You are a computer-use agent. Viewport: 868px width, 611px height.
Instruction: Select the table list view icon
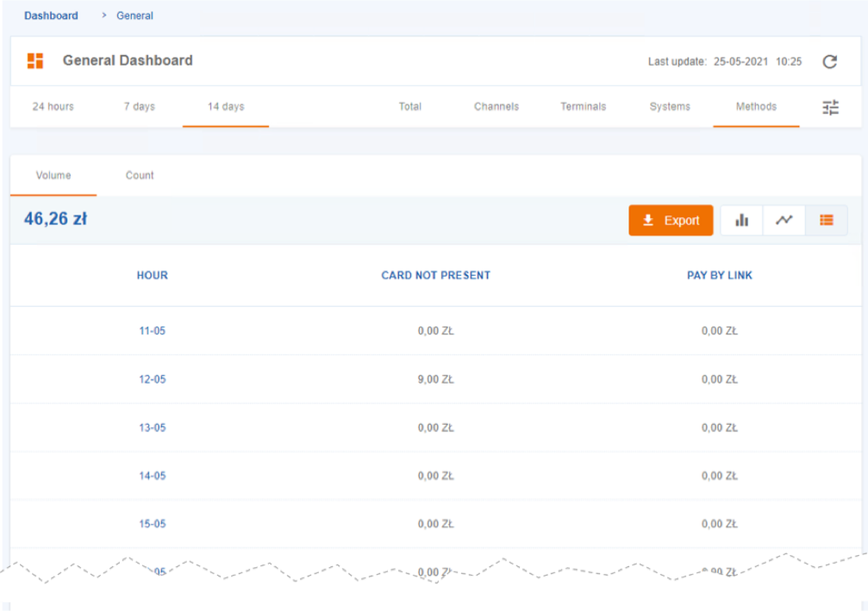[x=827, y=221]
